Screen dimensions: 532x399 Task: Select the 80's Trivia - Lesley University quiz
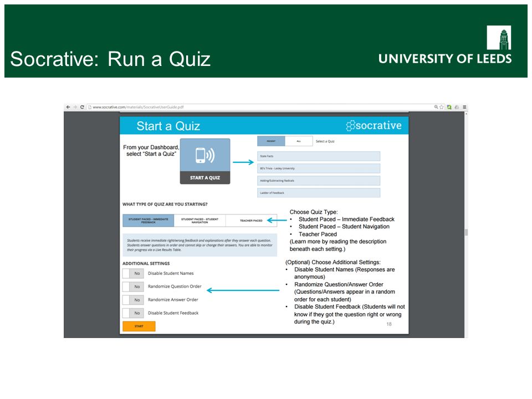tap(319, 168)
